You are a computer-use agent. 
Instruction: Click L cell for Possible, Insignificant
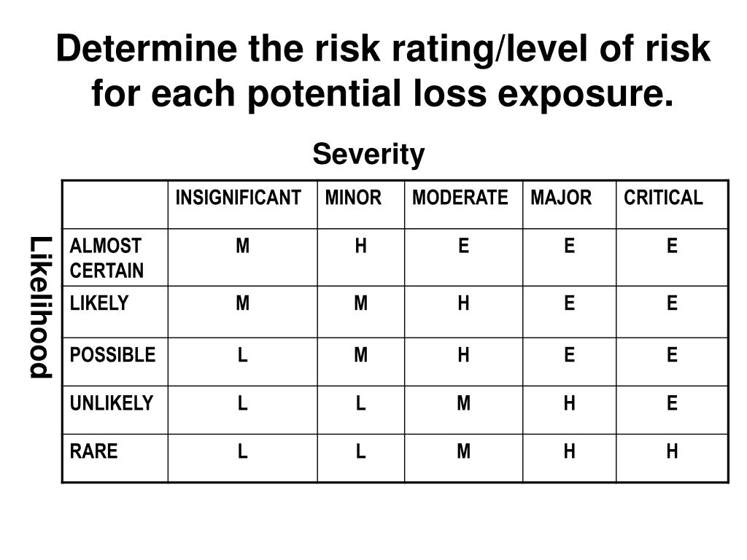point(242,355)
